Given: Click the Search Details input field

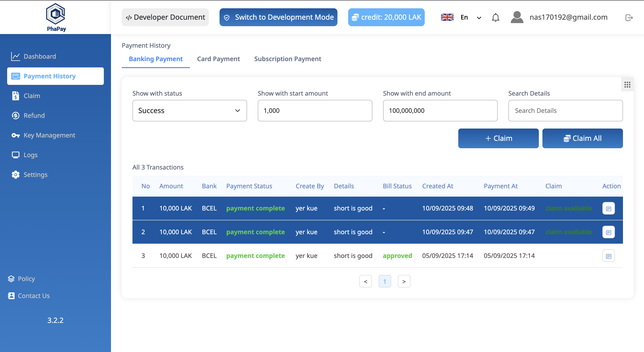Looking at the screenshot, I should click(565, 111).
